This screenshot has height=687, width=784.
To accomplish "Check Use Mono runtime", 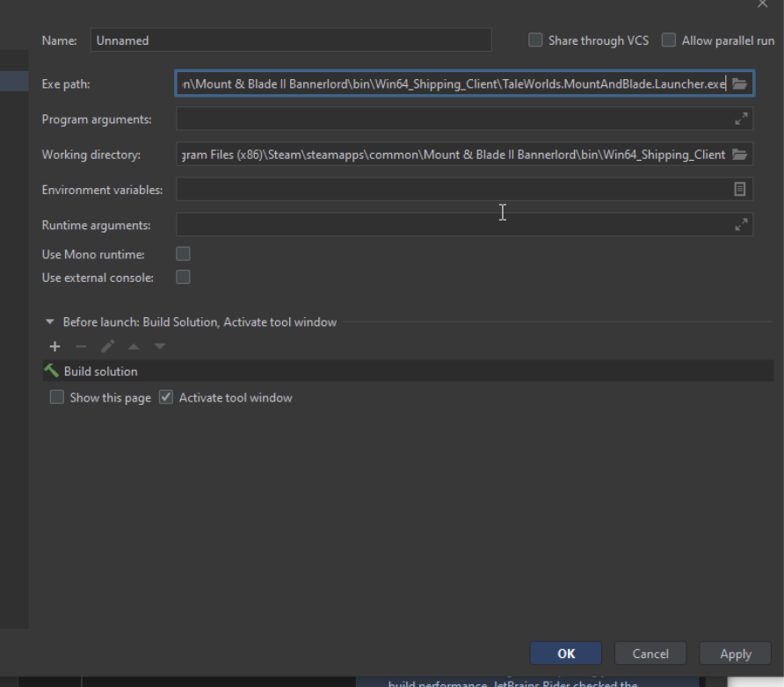I will (183, 254).
